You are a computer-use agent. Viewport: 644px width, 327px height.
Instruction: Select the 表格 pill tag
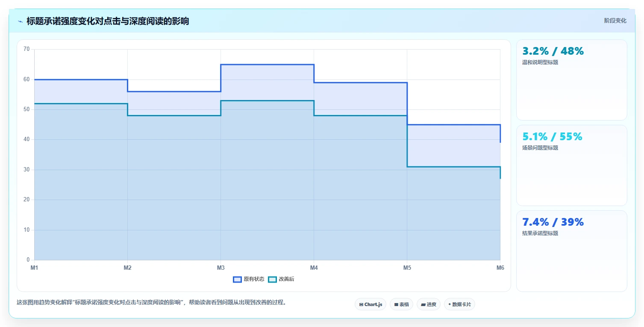click(x=401, y=304)
